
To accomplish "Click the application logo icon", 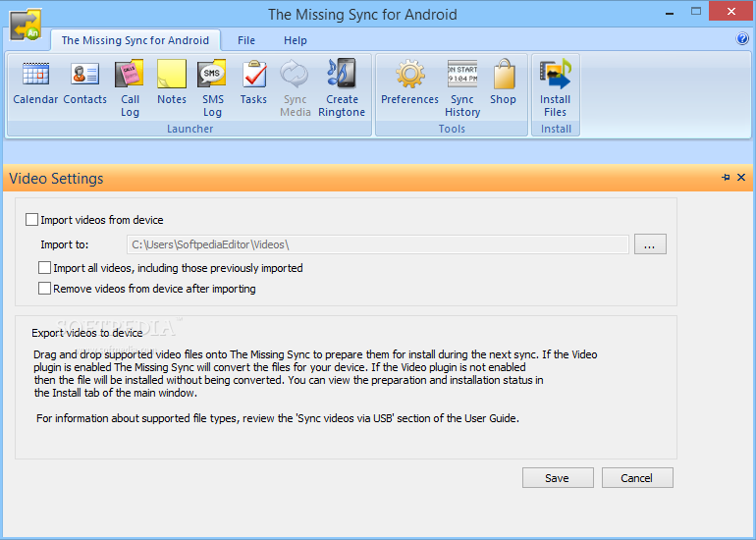I will pos(26,25).
